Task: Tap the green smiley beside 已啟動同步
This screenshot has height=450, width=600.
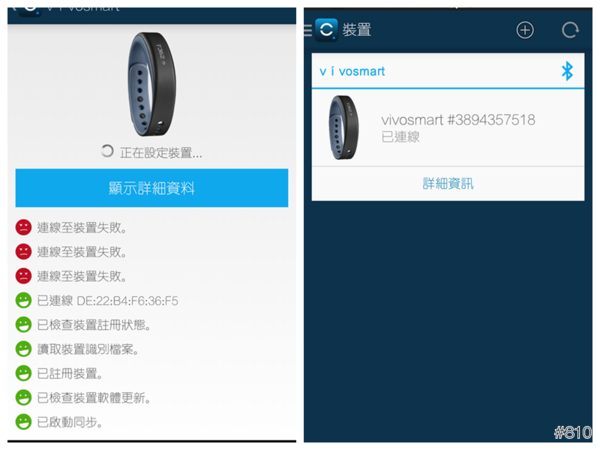Action: (23, 422)
